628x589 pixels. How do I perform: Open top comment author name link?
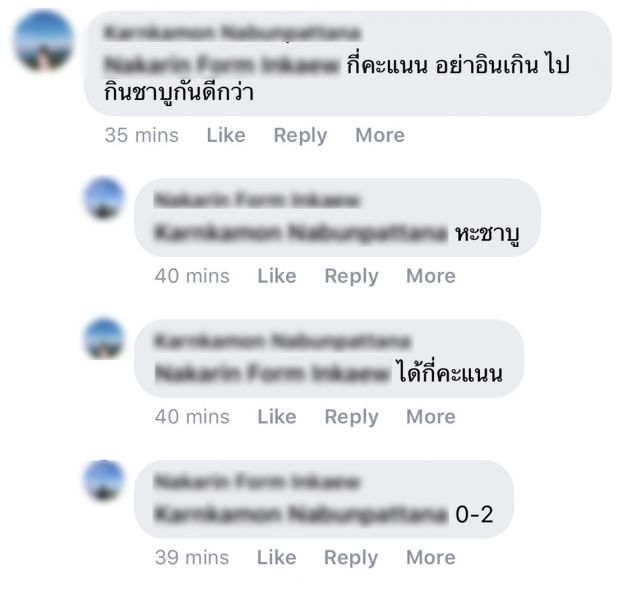click(x=232, y=33)
